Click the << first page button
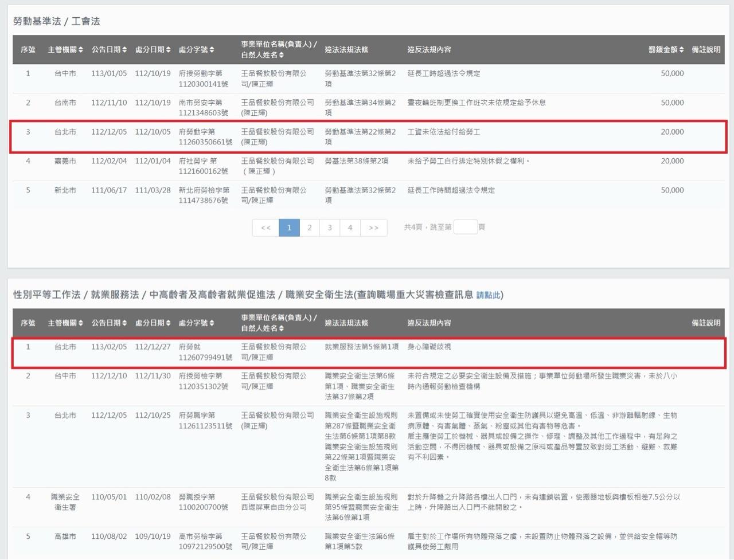734x560 pixels. pyautogui.click(x=266, y=228)
